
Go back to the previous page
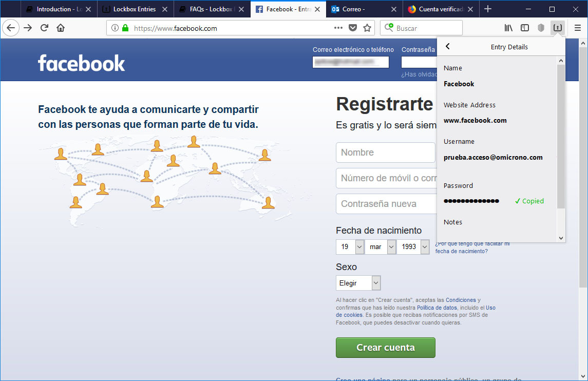click(11, 28)
